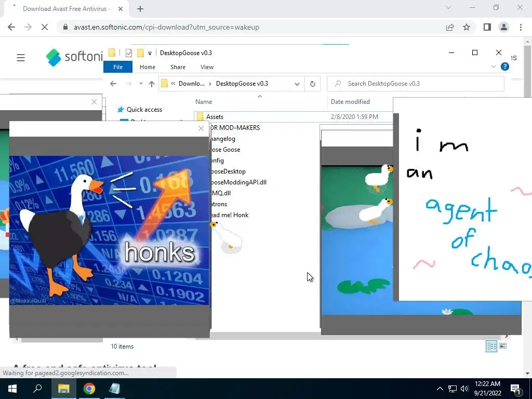
Task: Open recent locations dropdown in Explorer
Action: tap(141, 84)
